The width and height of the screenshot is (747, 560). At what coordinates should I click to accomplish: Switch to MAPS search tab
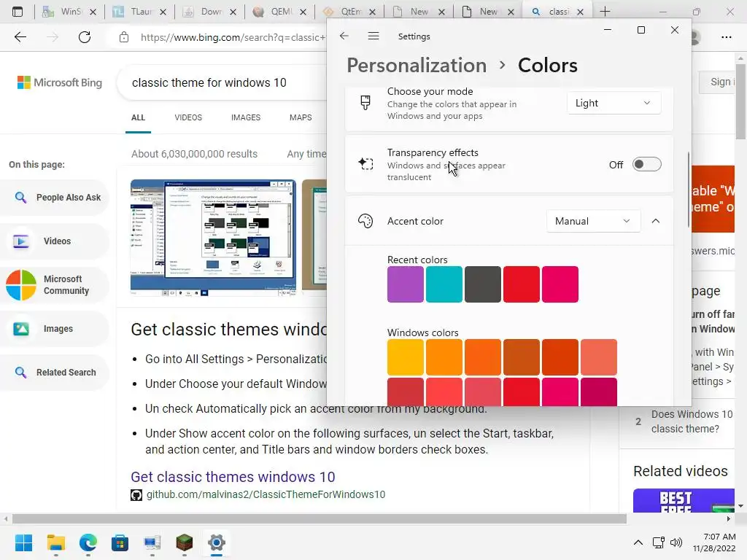301,117
